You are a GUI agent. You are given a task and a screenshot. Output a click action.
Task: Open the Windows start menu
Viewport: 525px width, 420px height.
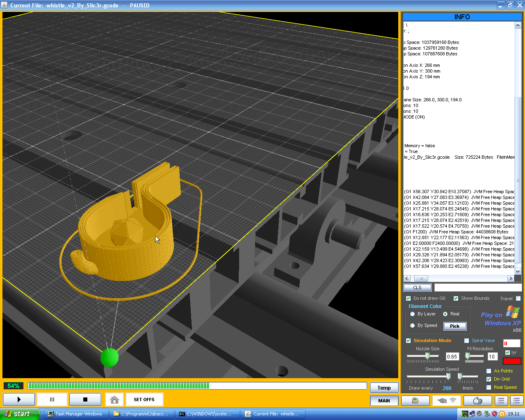coord(20,414)
